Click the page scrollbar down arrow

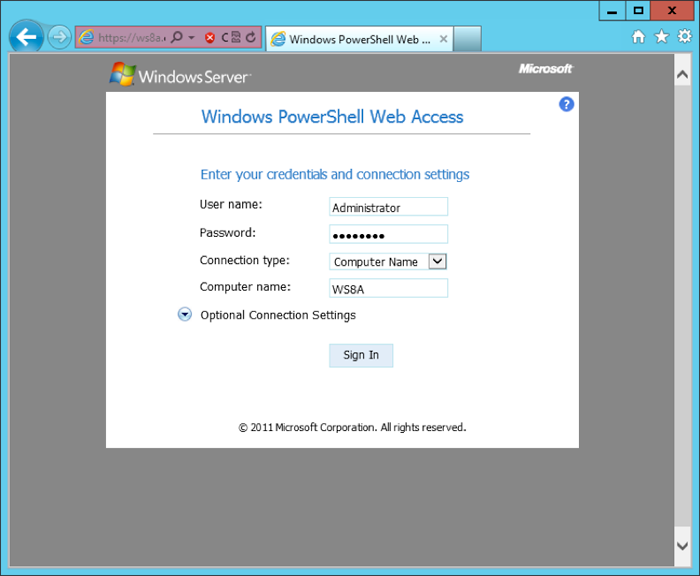682,546
